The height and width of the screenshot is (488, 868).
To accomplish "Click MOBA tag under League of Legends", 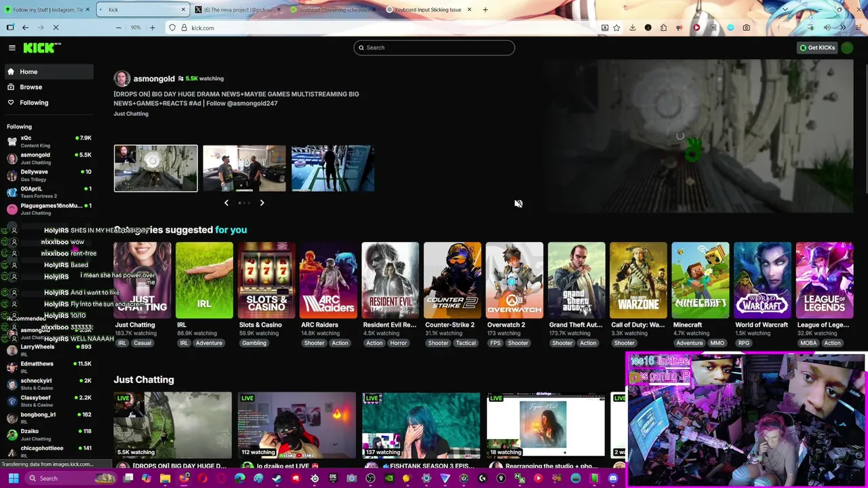I will pos(808,343).
